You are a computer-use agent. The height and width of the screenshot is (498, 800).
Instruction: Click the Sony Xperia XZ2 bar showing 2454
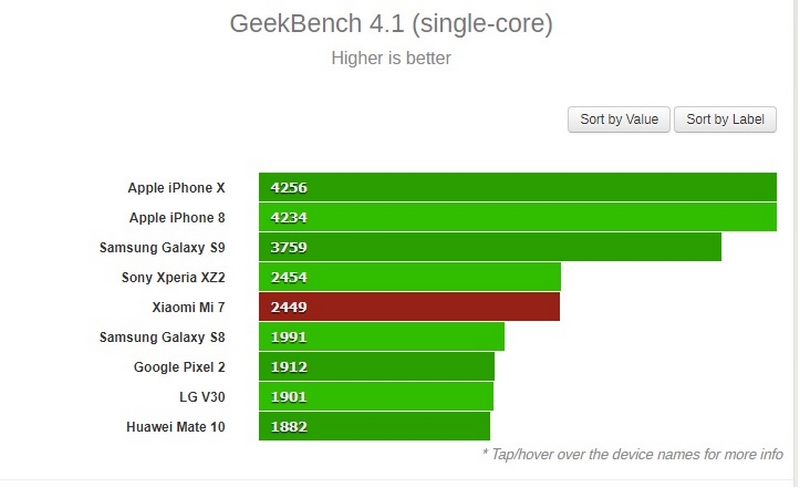pyautogui.click(x=409, y=277)
